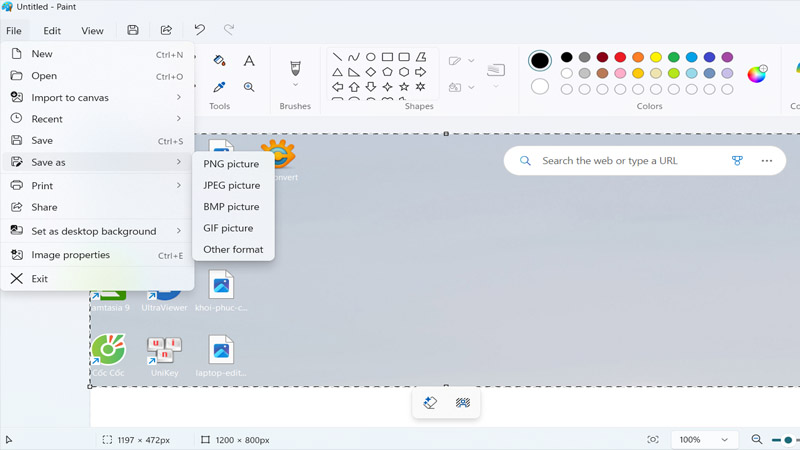The width and height of the screenshot is (800, 450).
Task: Open the shape fill dropdown
Action: coord(471,87)
